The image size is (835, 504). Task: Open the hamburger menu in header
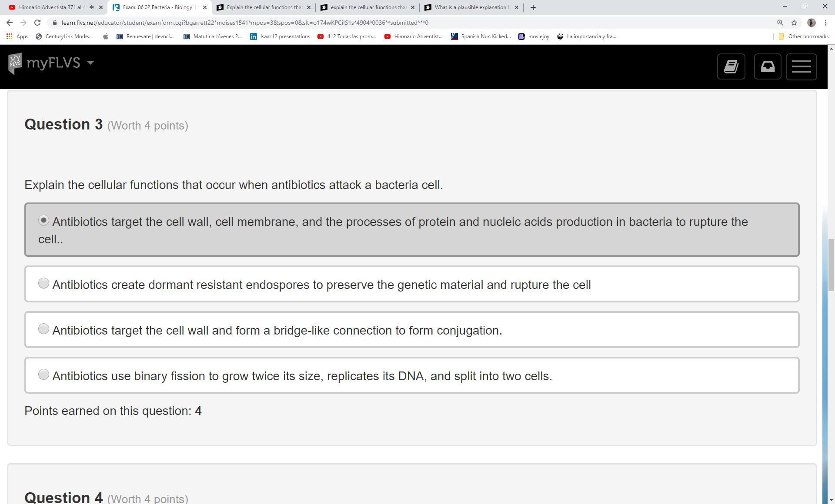pos(801,66)
